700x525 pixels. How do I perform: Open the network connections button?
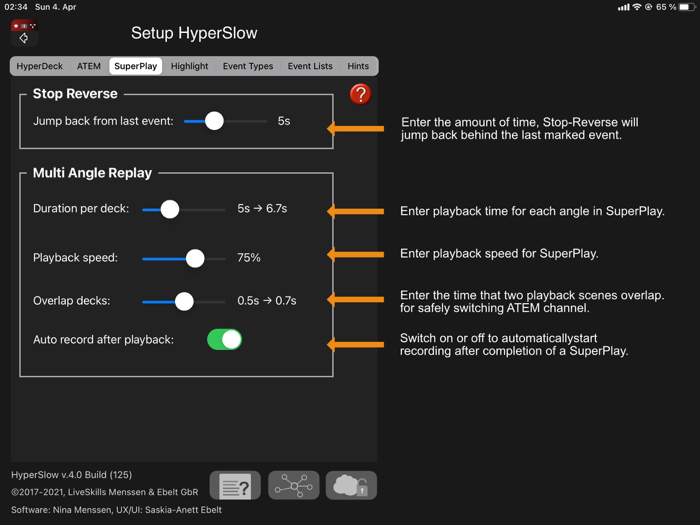click(x=294, y=485)
